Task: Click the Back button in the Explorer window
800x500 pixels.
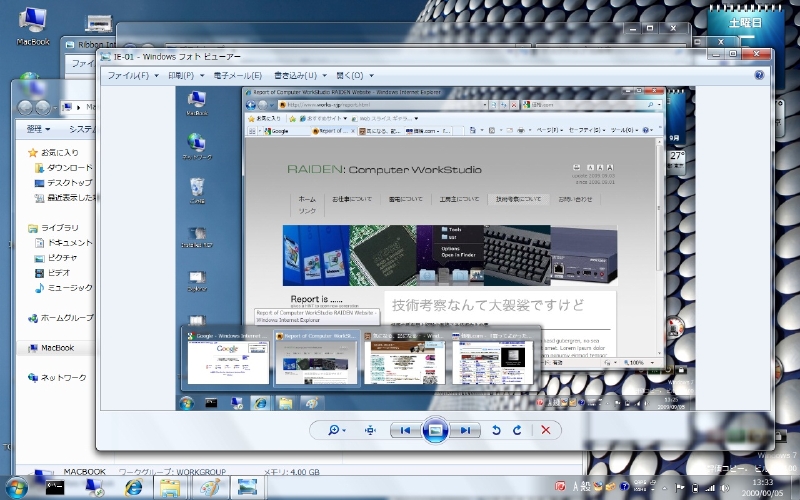Action: coord(25,108)
